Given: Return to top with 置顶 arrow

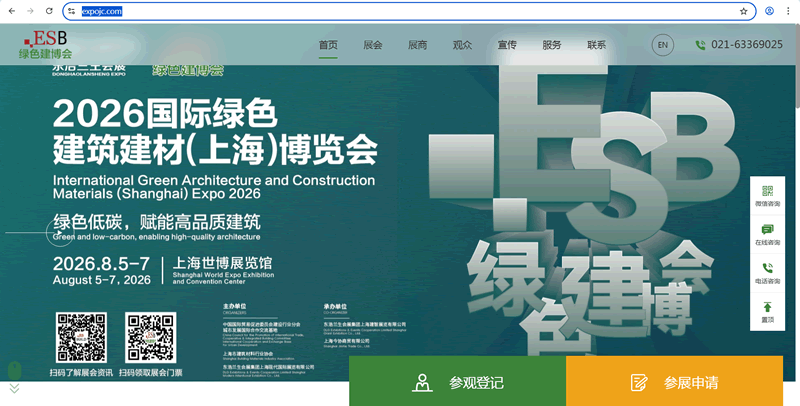Looking at the screenshot, I should (x=767, y=310).
